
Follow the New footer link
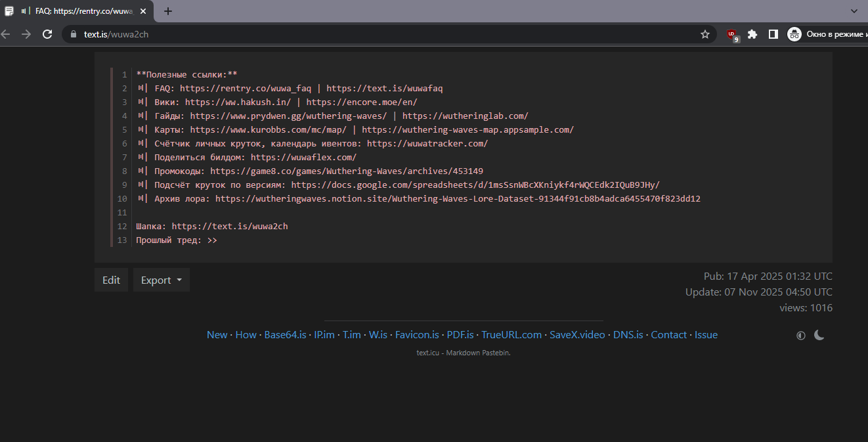(x=217, y=335)
